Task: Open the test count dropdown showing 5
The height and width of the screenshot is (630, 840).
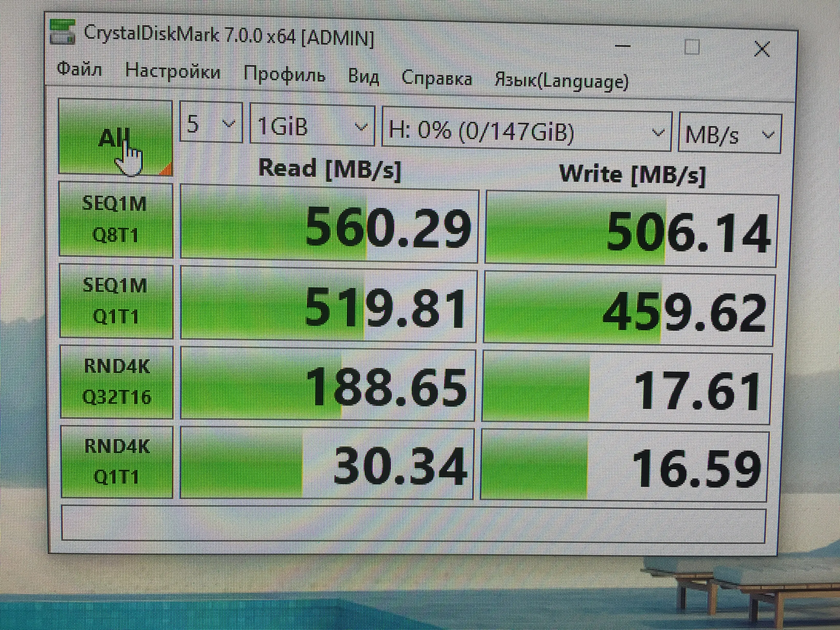Action: click(211, 123)
